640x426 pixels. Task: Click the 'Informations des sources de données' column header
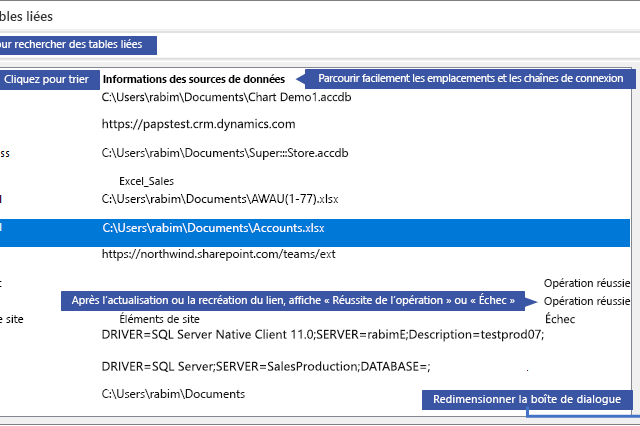tap(193, 79)
